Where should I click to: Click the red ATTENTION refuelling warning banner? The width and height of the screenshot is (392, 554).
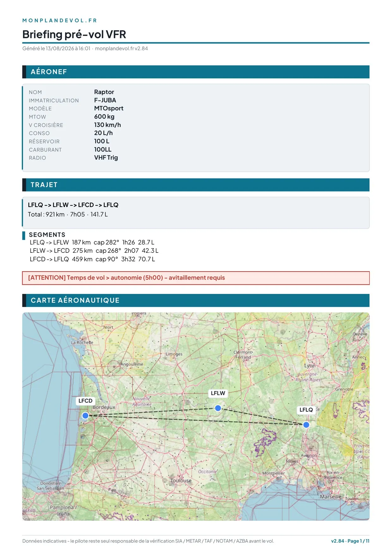coord(196,278)
